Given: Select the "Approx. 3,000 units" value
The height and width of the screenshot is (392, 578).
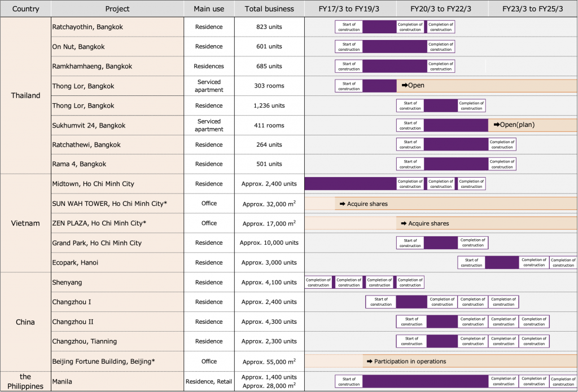Looking at the screenshot, I should tap(269, 263).
